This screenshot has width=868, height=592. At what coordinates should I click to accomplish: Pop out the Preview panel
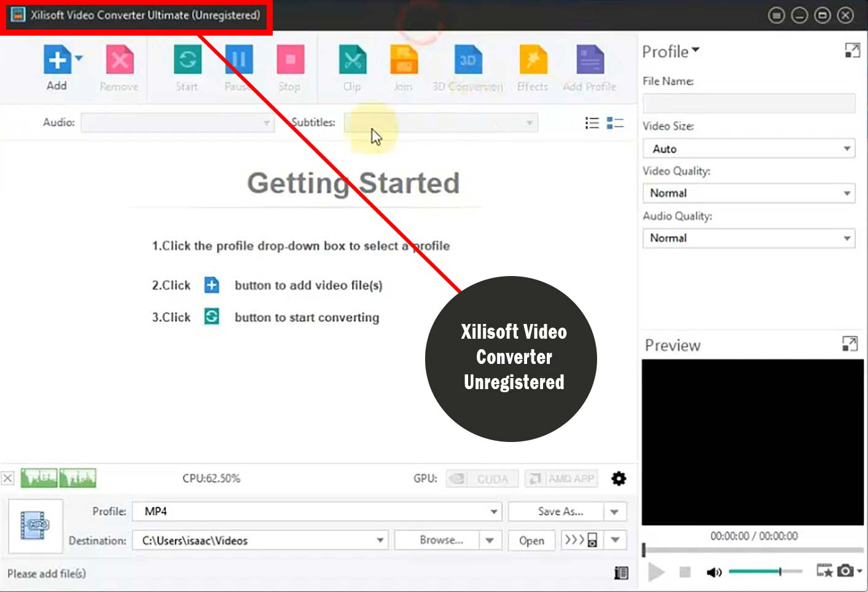click(850, 344)
